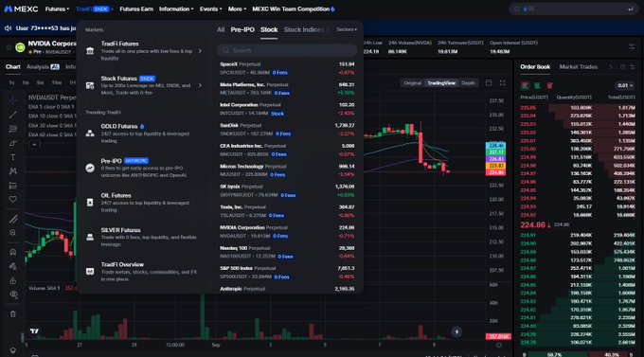Toggle stay-in-drawing-mode pencil lock
Screen dimensions: 644x357
pyautogui.click(x=12, y=266)
